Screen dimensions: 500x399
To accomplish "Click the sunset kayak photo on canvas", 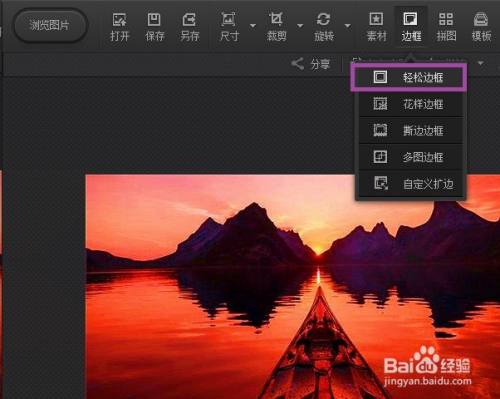I will point(293,287).
